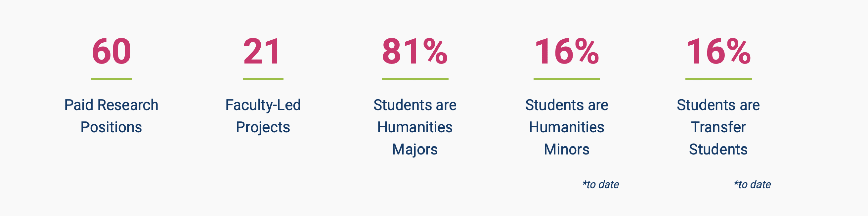Click the large number 21
868x216 pixels.
263,52
